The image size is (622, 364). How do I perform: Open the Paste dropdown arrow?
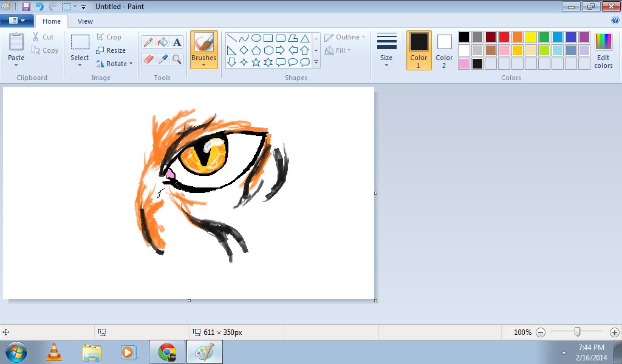click(16, 66)
